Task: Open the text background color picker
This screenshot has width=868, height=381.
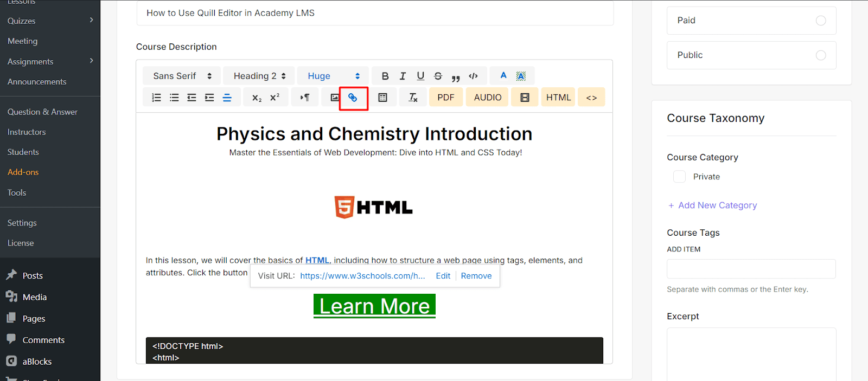Action: tap(520, 75)
